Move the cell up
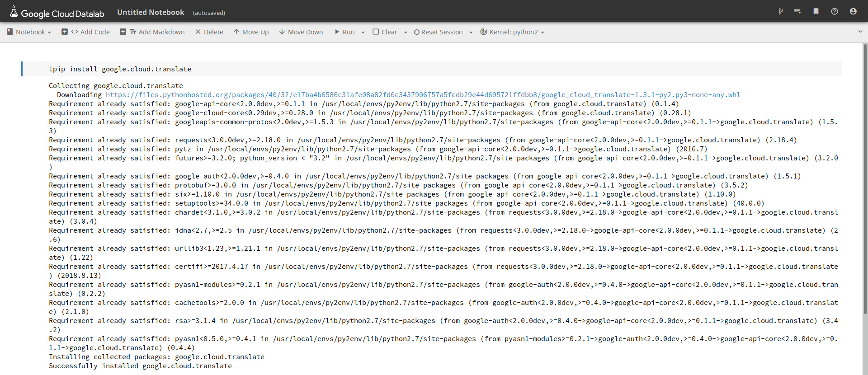The width and height of the screenshot is (868, 375). 251,32
